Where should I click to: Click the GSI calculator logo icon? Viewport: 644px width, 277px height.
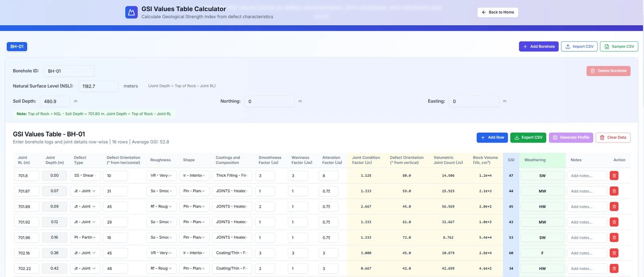pos(131,12)
